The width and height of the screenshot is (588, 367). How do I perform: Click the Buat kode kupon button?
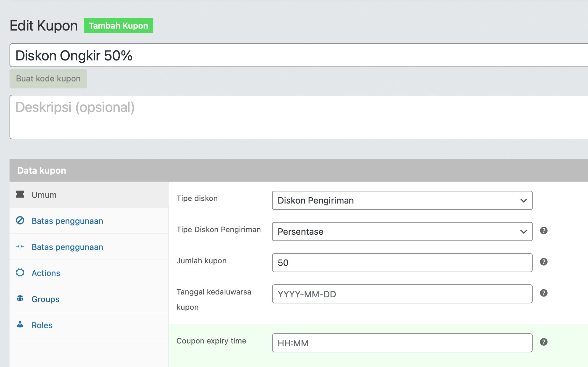[x=48, y=79]
